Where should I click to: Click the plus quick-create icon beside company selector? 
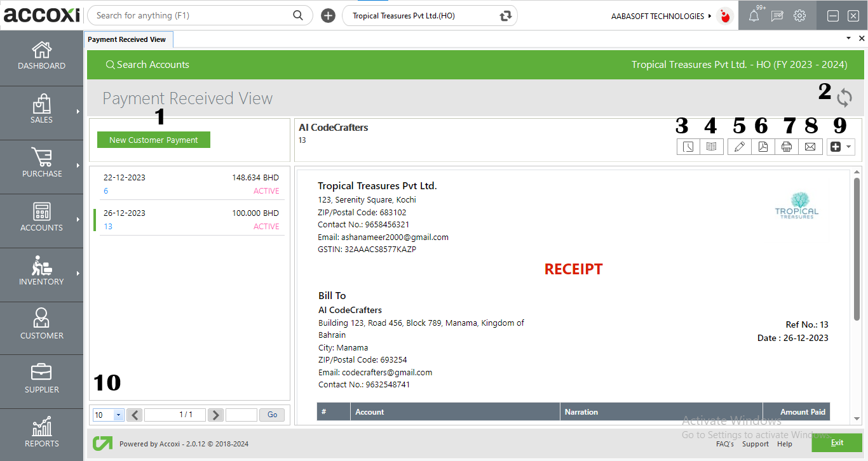pos(328,15)
